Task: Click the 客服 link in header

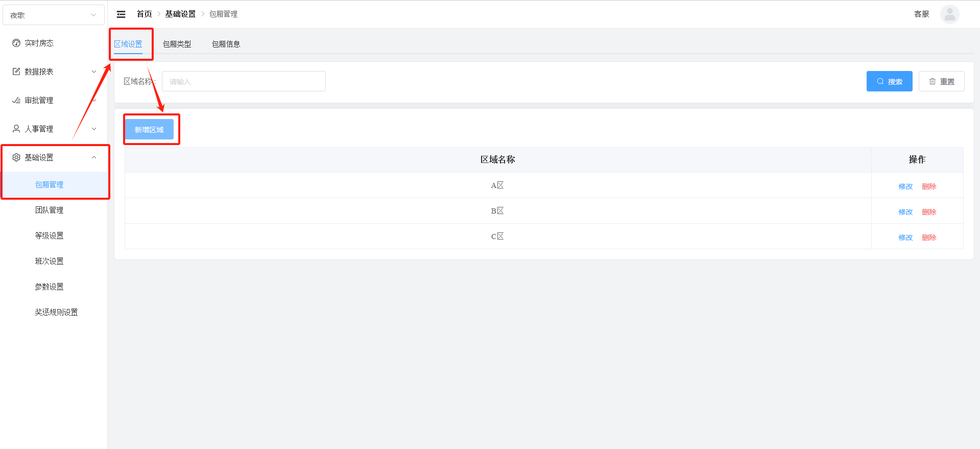Action: point(921,14)
